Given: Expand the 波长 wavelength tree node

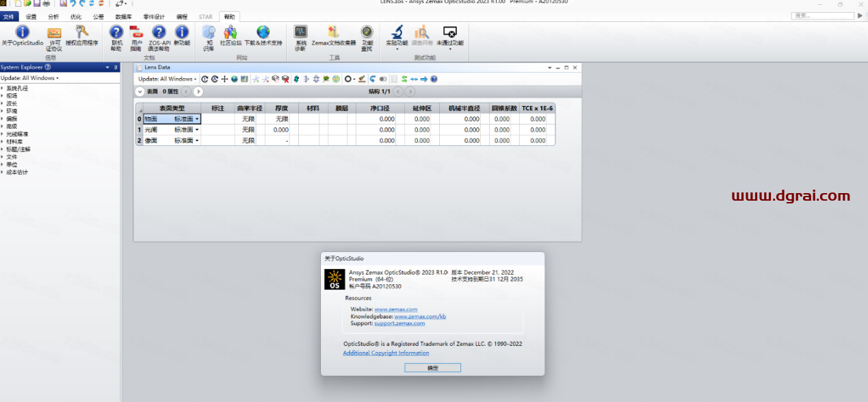Looking at the screenshot, I should point(3,103).
